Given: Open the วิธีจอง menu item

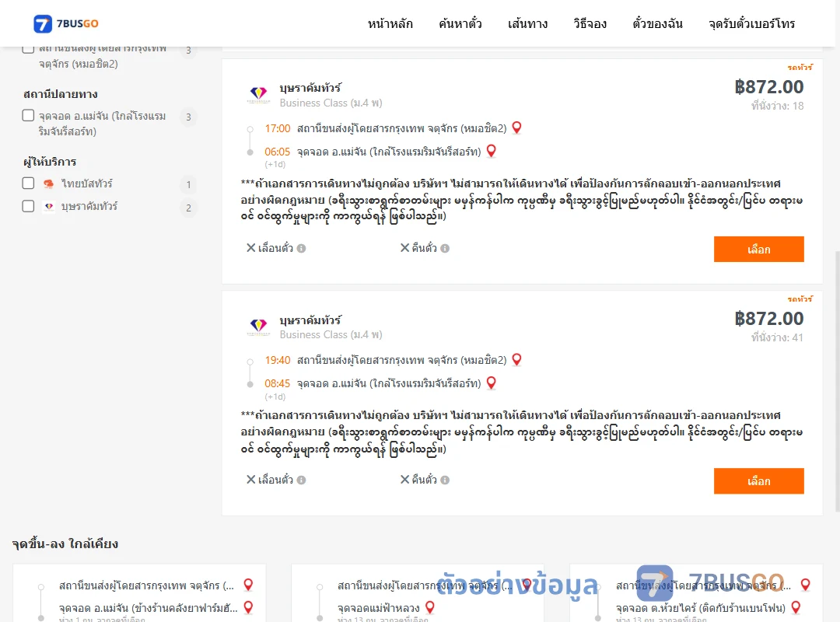Looking at the screenshot, I should pos(590,23).
